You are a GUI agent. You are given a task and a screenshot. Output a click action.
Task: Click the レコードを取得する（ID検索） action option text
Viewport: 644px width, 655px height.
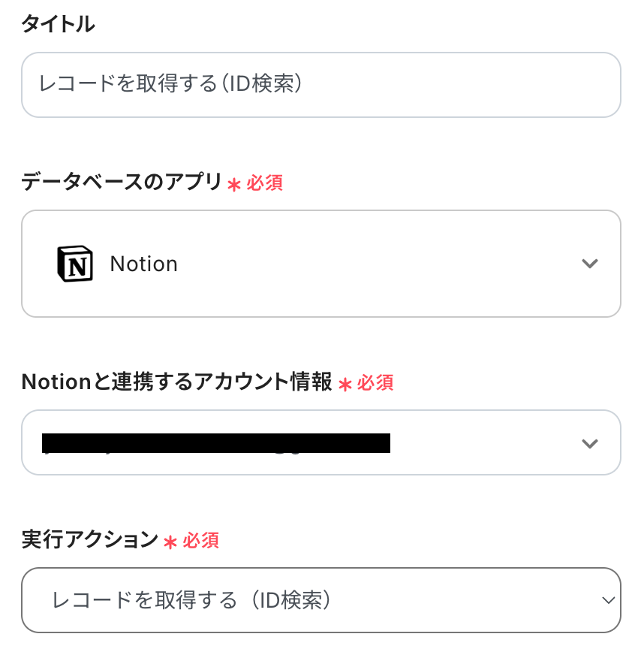191,600
